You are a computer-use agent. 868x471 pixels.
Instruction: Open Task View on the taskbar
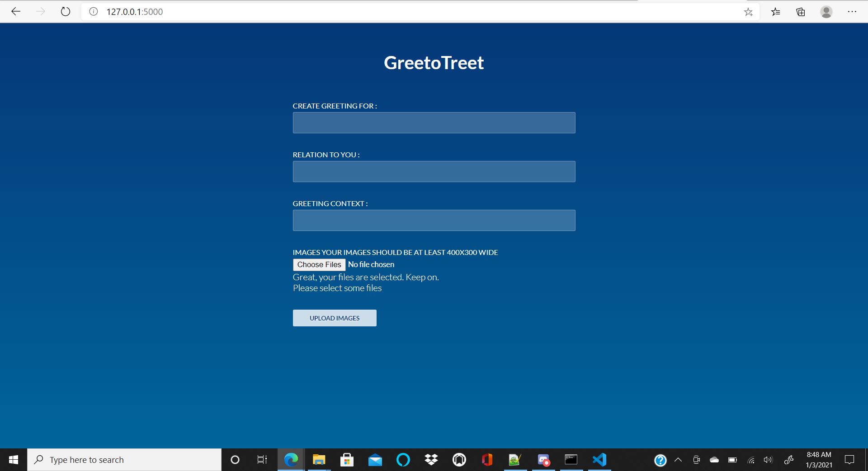(x=262, y=460)
